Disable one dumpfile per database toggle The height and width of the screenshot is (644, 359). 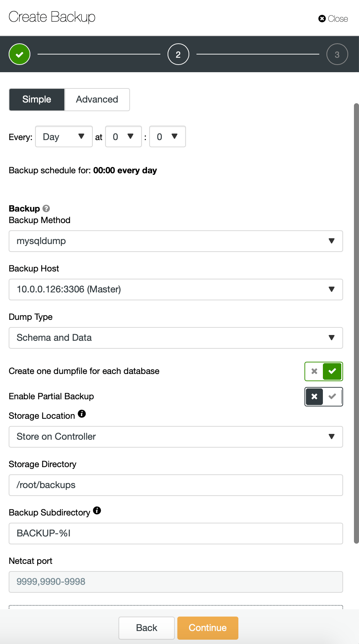point(315,371)
